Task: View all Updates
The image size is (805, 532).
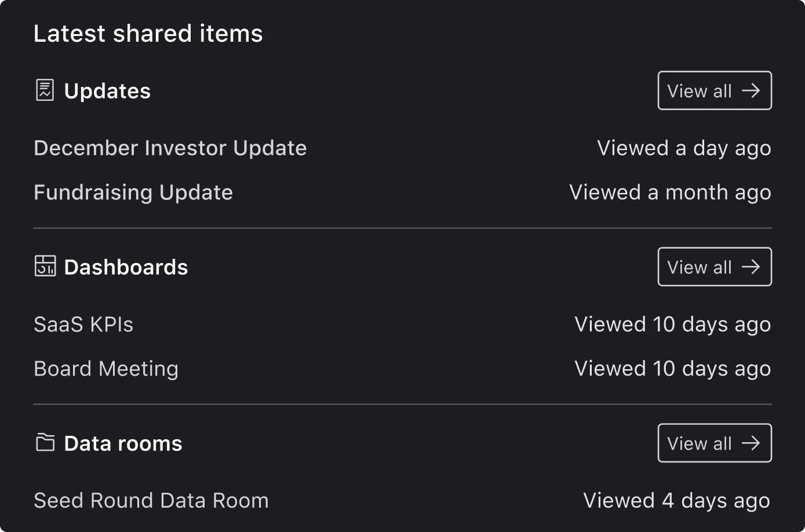Action: point(713,90)
